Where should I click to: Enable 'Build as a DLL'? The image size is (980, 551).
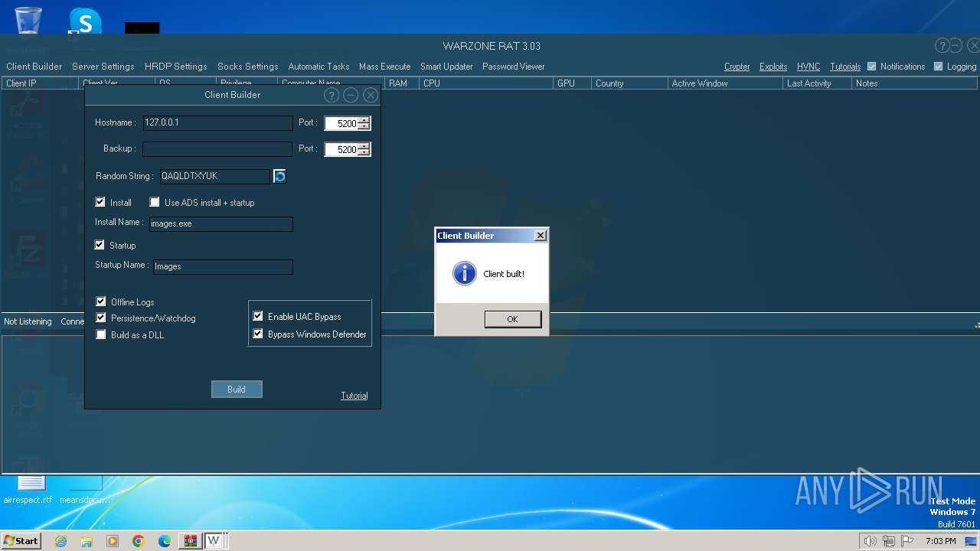101,334
